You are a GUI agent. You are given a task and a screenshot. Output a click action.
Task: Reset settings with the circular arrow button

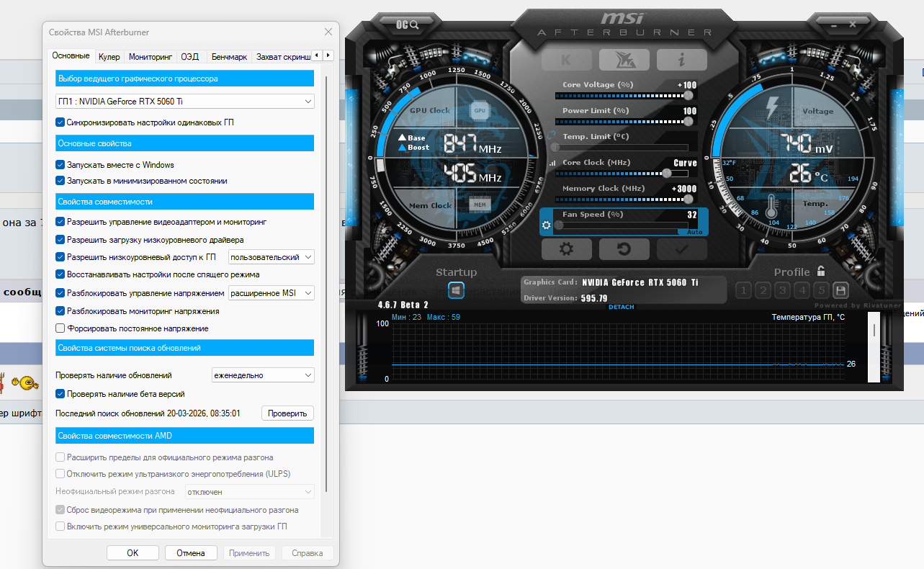coord(624,249)
